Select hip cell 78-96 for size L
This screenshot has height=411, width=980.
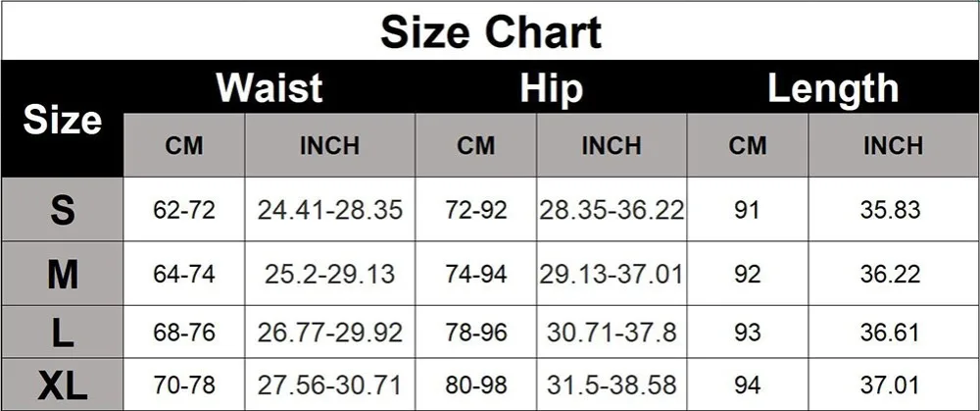point(475,333)
